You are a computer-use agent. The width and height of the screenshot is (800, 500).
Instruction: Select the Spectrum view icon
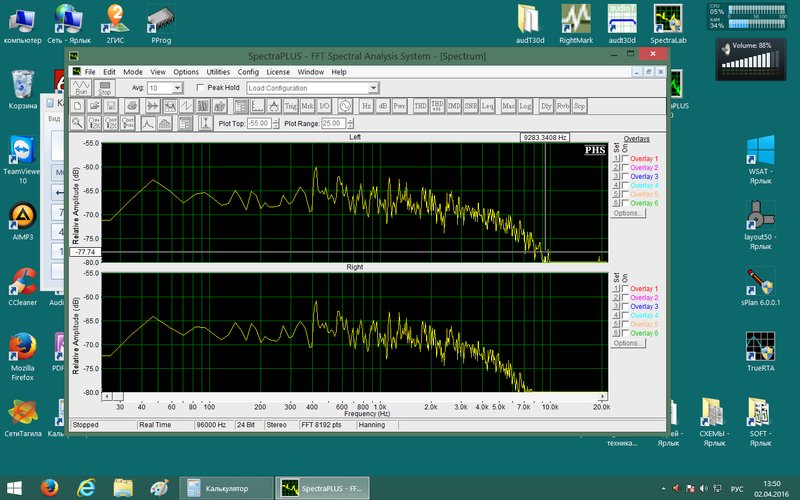point(169,106)
